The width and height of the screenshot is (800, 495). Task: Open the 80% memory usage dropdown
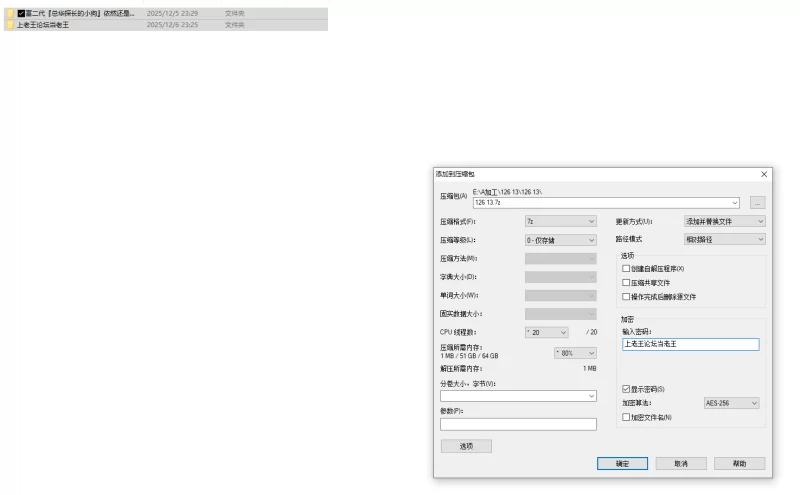tap(575, 353)
